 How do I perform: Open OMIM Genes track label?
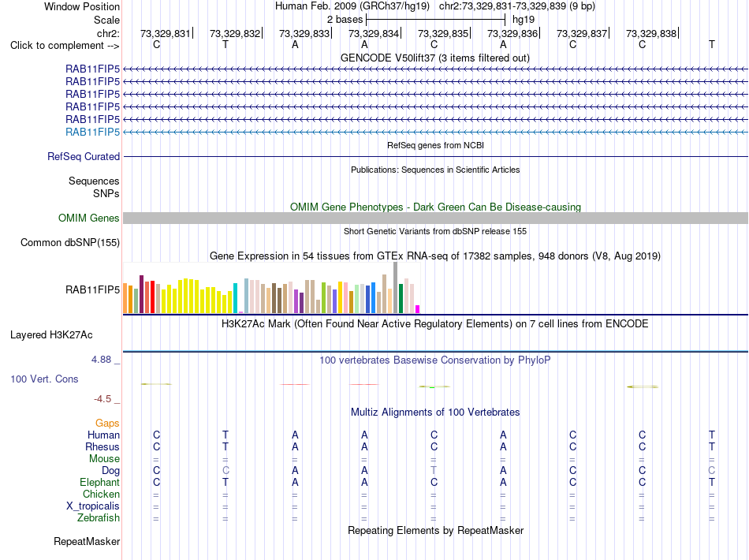point(89,218)
